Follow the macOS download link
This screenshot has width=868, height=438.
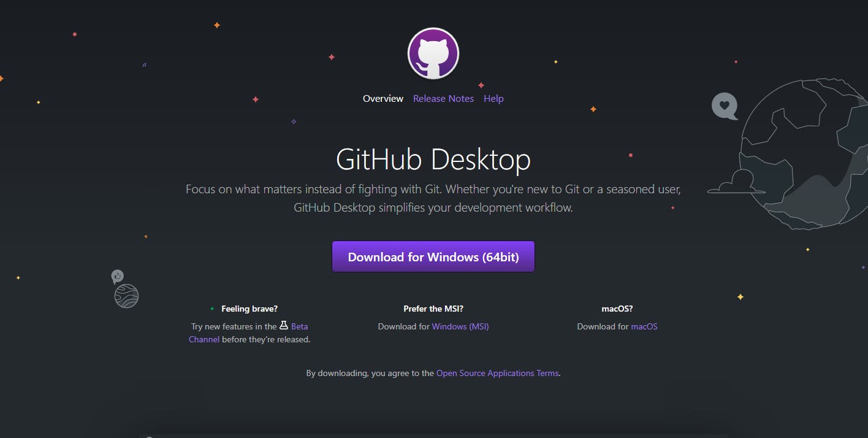[644, 326]
